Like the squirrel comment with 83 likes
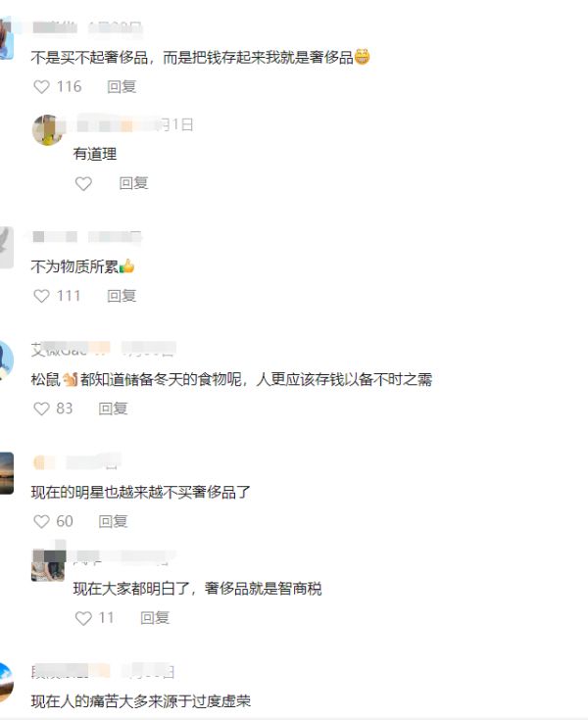 (42, 408)
